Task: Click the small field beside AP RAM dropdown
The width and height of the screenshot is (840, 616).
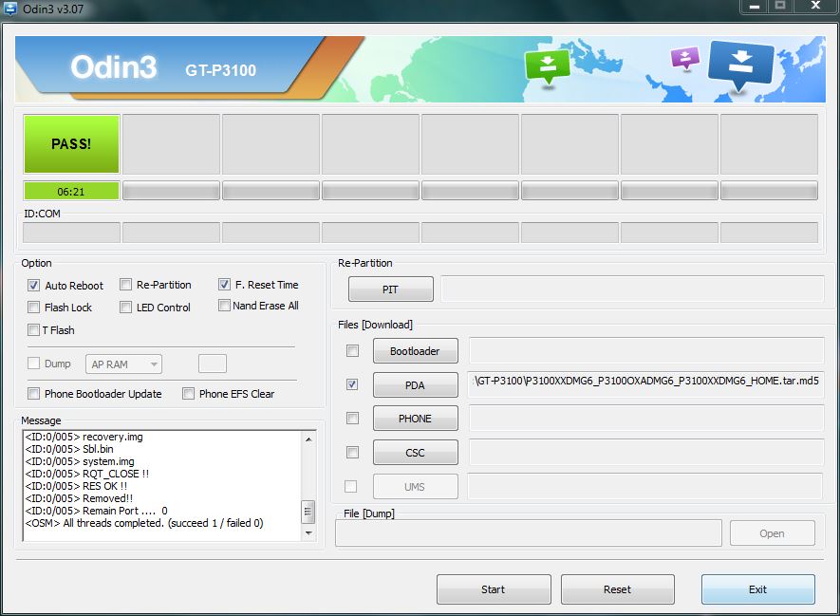Action: [x=213, y=364]
